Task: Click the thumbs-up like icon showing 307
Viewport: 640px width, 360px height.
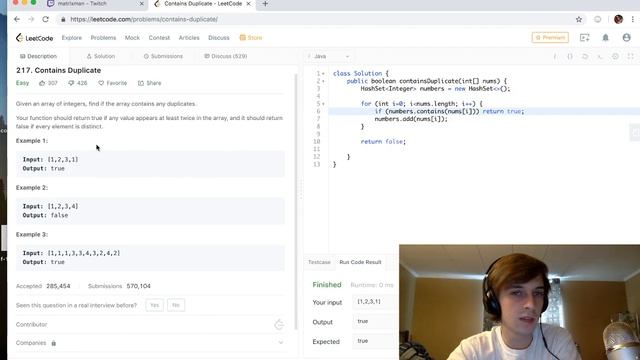Action: coord(42,83)
